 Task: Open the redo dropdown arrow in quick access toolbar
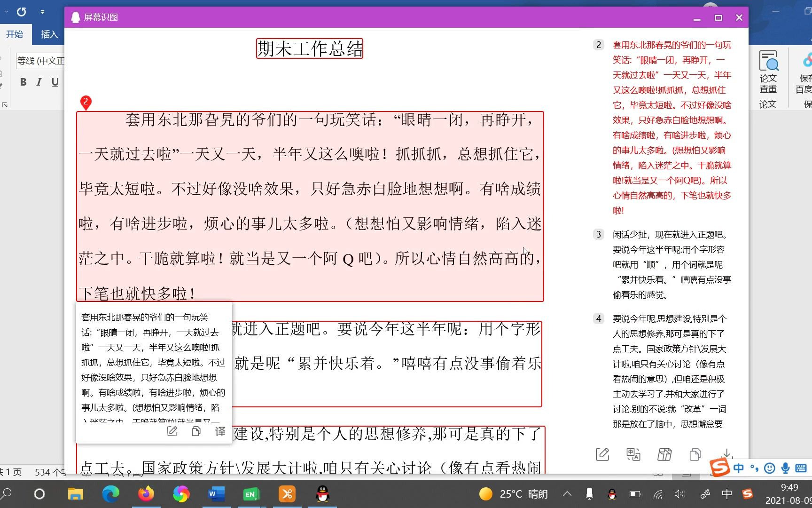pos(42,12)
